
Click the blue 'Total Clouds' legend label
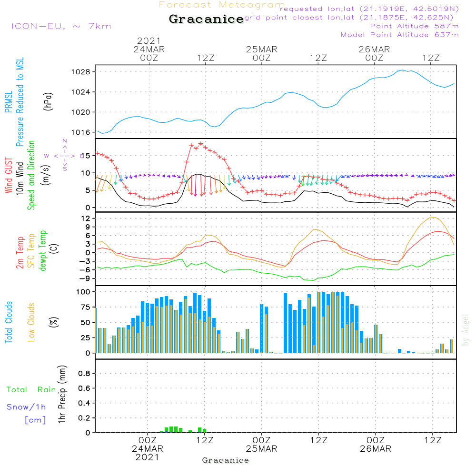pos(9,322)
